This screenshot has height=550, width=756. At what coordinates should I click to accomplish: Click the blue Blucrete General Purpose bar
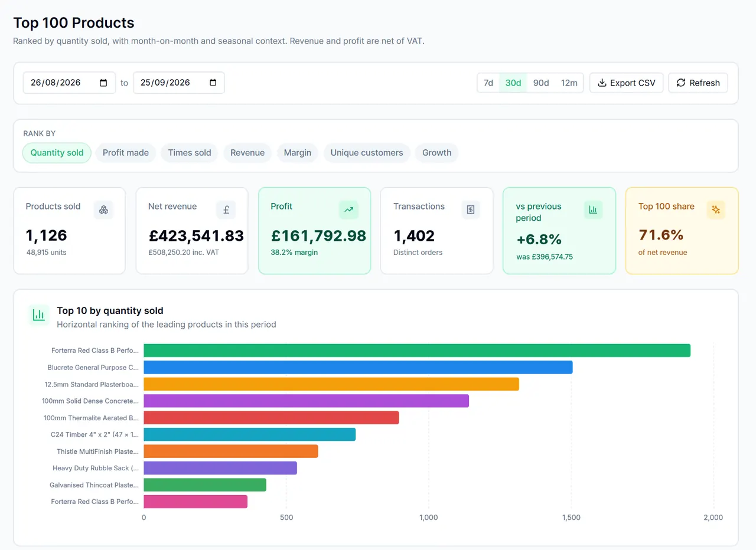pos(358,367)
